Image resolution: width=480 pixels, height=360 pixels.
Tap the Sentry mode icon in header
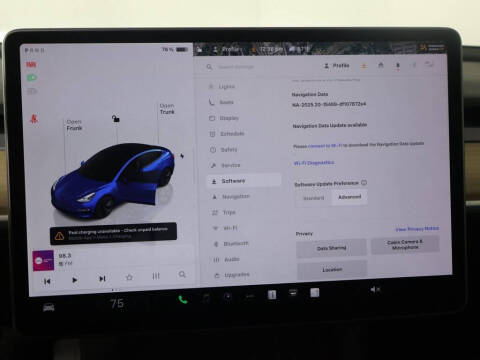[398, 66]
